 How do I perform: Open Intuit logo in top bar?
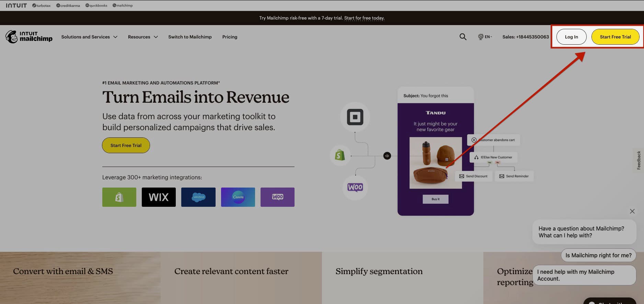(x=16, y=5)
